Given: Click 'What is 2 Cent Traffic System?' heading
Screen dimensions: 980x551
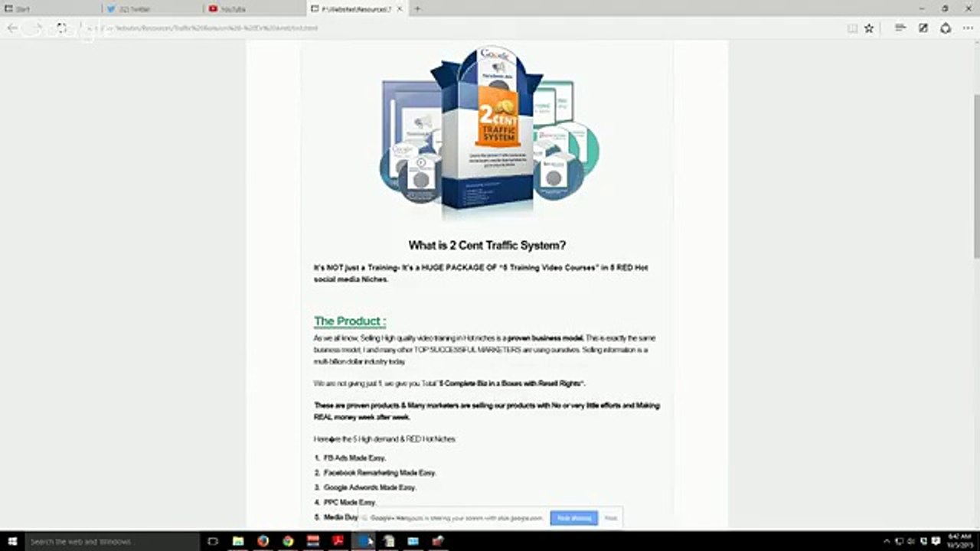Looking at the screenshot, I should click(x=487, y=246).
